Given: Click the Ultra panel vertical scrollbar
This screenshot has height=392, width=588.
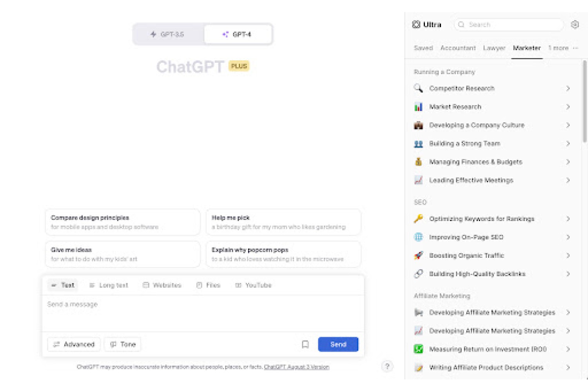Looking at the screenshot, I should tap(585, 101).
